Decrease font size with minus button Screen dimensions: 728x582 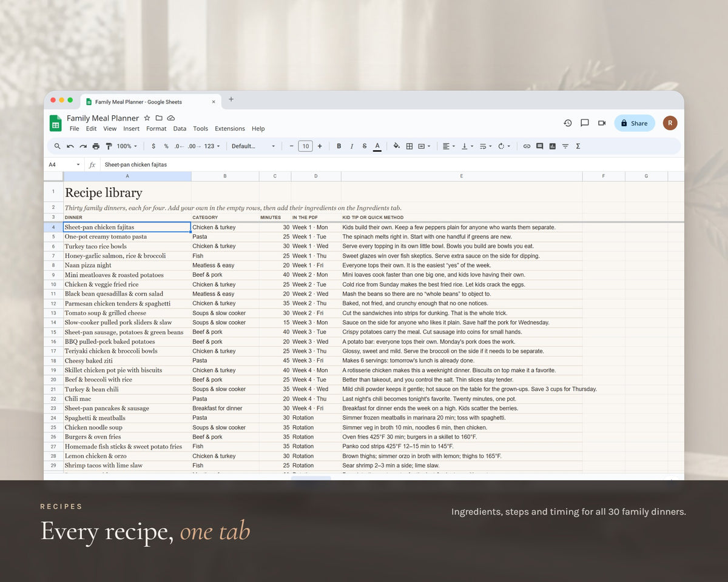[291, 146]
